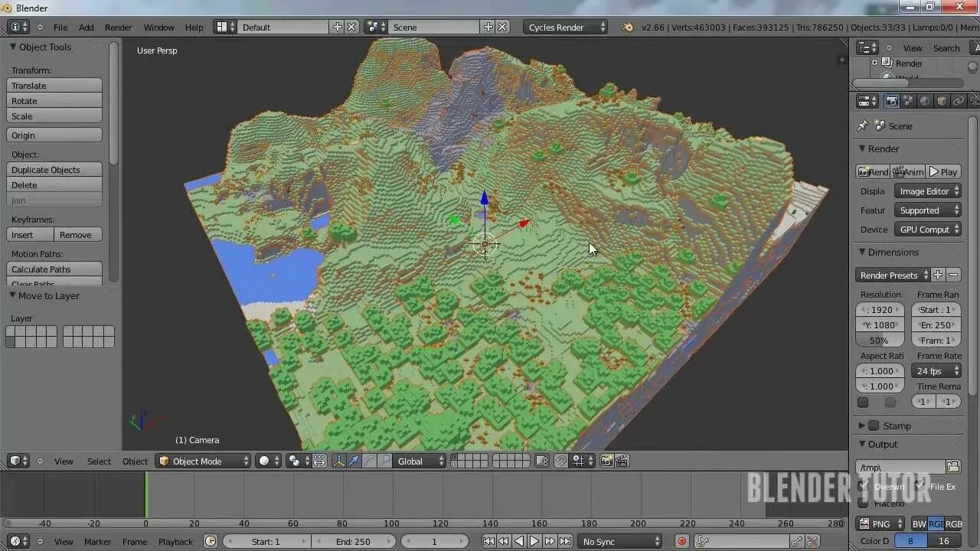Viewport: 980px width, 551px height.
Task: Play the animation forward
Action: click(534, 541)
